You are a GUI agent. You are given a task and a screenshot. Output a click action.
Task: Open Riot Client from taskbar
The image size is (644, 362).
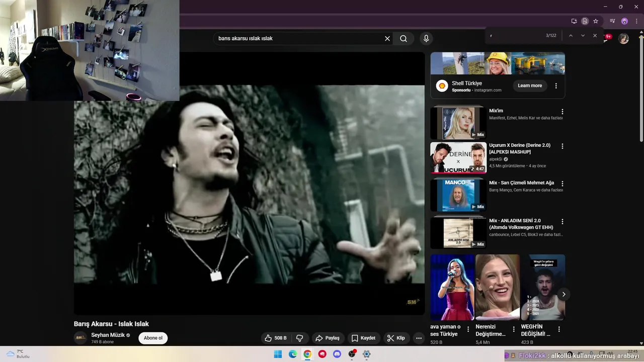point(323,354)
